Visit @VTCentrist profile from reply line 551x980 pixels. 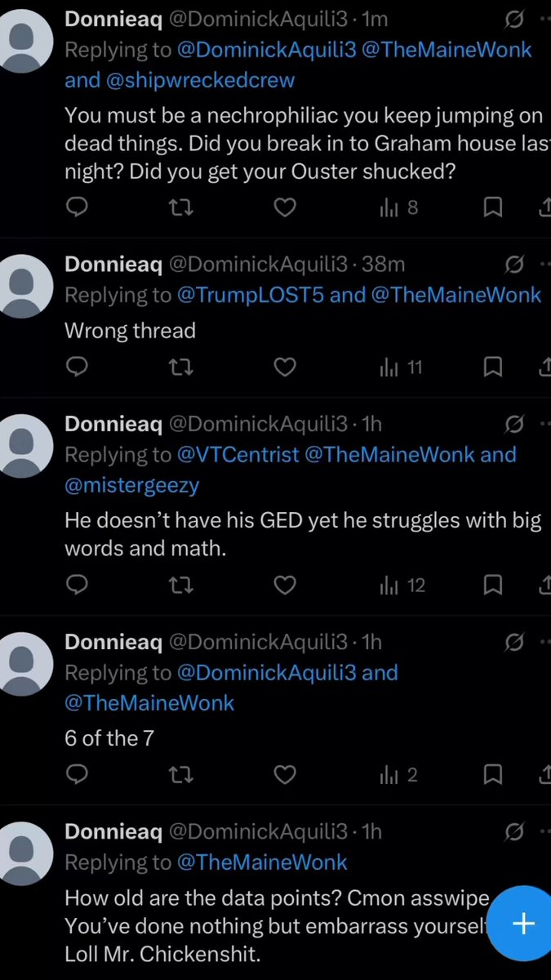(238, 454)
